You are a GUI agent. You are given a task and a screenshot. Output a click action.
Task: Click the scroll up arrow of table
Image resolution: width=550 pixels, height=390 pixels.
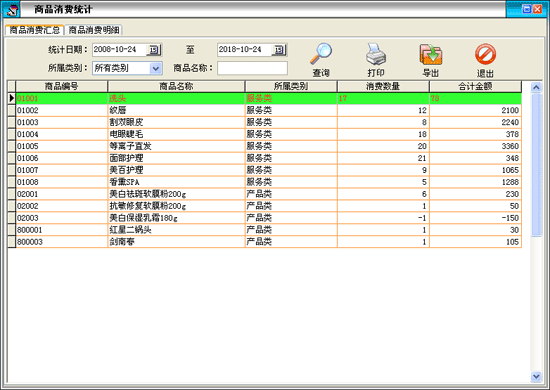pos(536,87)
